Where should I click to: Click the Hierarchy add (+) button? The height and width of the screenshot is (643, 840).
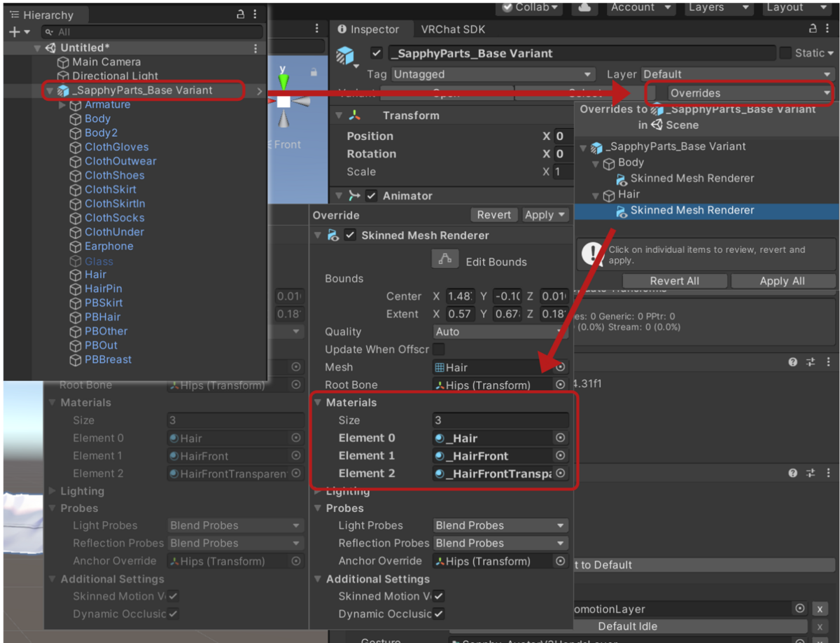15,32
